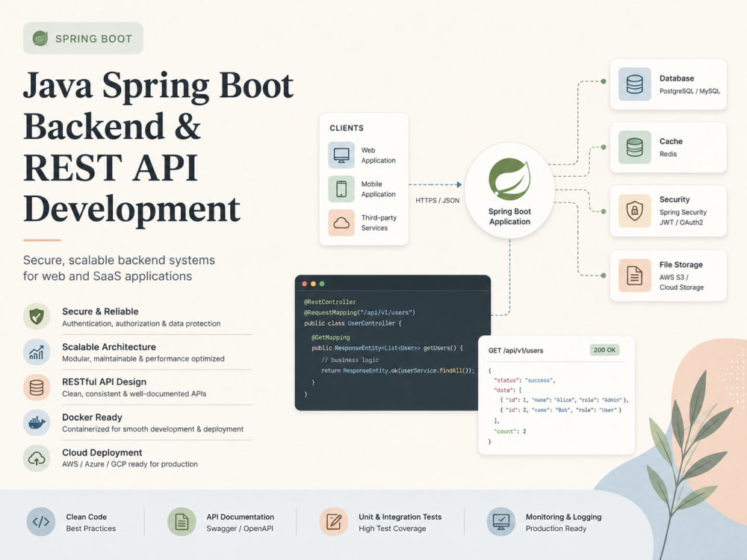Click the Redis label under Cache

668,154
